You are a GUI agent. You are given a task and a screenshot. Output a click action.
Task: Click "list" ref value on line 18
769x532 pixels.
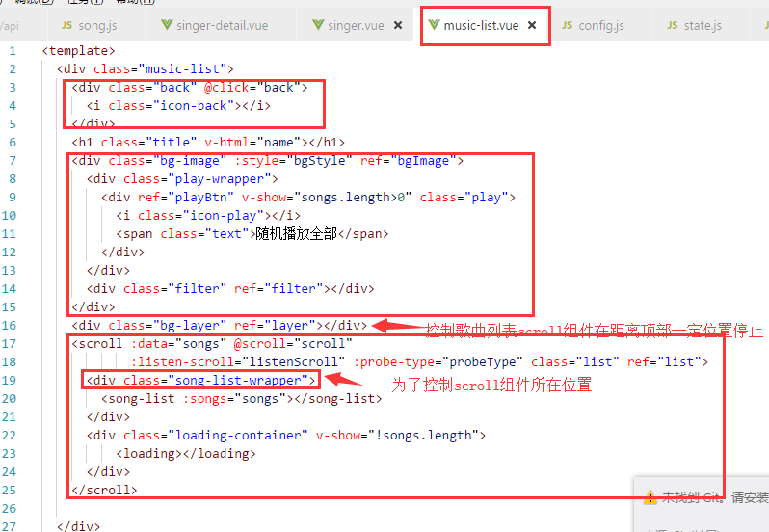coord(676,362)
